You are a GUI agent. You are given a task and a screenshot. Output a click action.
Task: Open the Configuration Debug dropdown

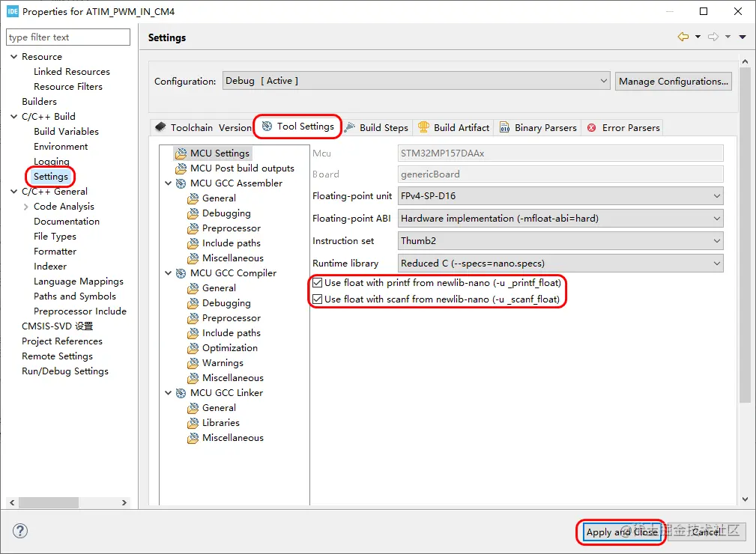(x=416, y=81)
